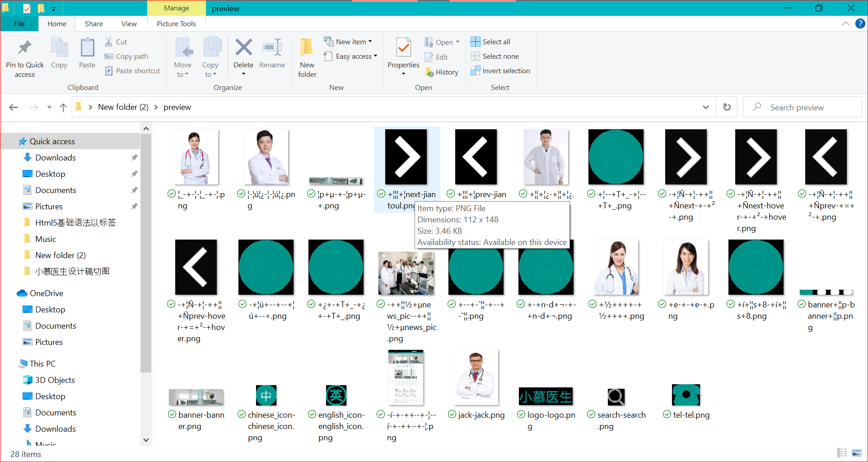
Task: Select the tel-tel.png file
Action: click(x=686, y=401)
